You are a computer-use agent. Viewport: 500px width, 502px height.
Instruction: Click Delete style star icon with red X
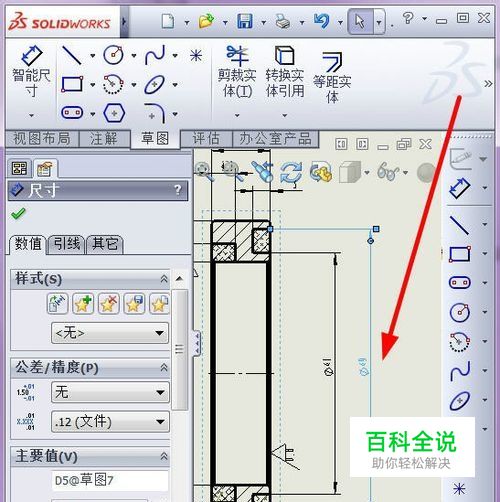pyautogui.click(x=108, y=304)
